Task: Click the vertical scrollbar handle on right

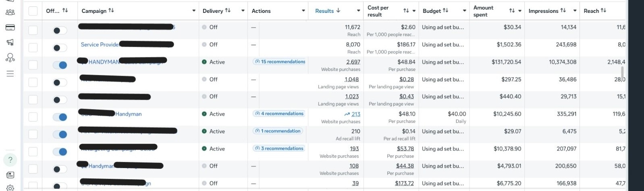Action: pos(622,74)
